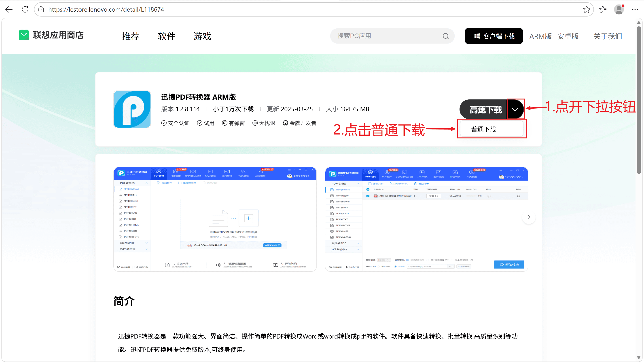This screenshot has height=362, width=644.
Task: Open the browser settings and more menu
Action: 635,9
